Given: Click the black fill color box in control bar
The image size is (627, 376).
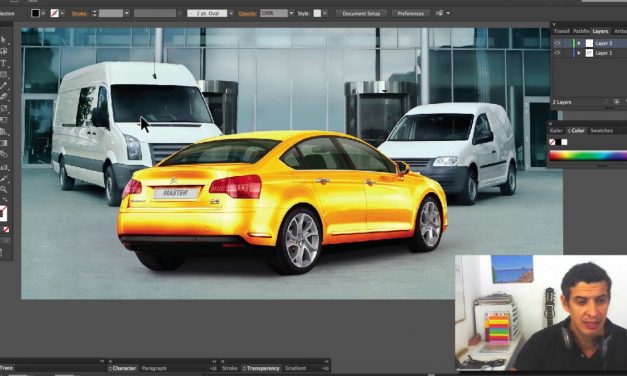Looking at the screenshot, I should click(x=36, y=13).
